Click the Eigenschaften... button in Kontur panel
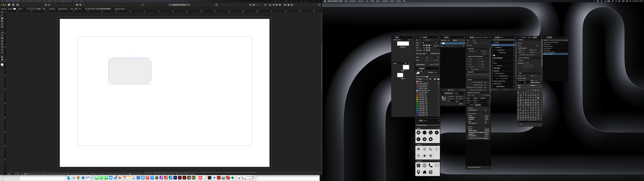The height and width of the screenshot is (181, 644). (421, 65)
